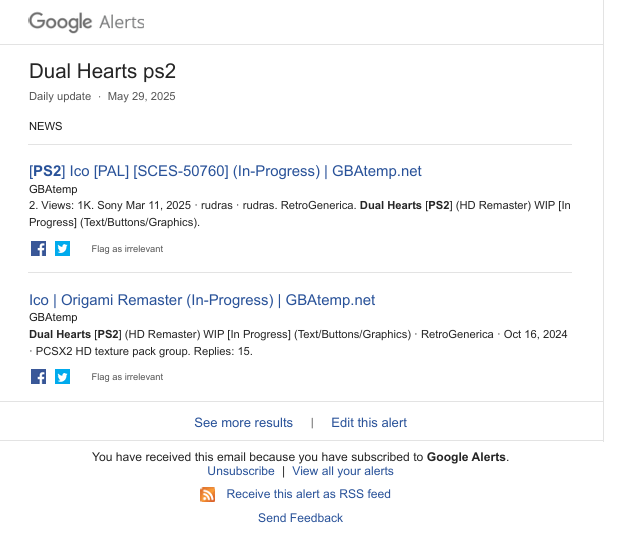
Task: Click Send Feedback link
Action: [x=301, y=518]
